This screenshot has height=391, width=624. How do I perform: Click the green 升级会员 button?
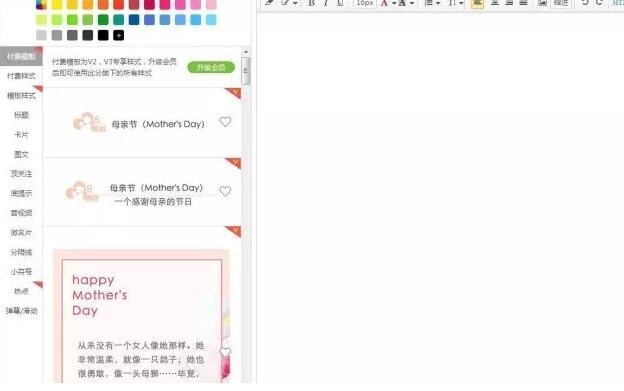click(211, 68)
